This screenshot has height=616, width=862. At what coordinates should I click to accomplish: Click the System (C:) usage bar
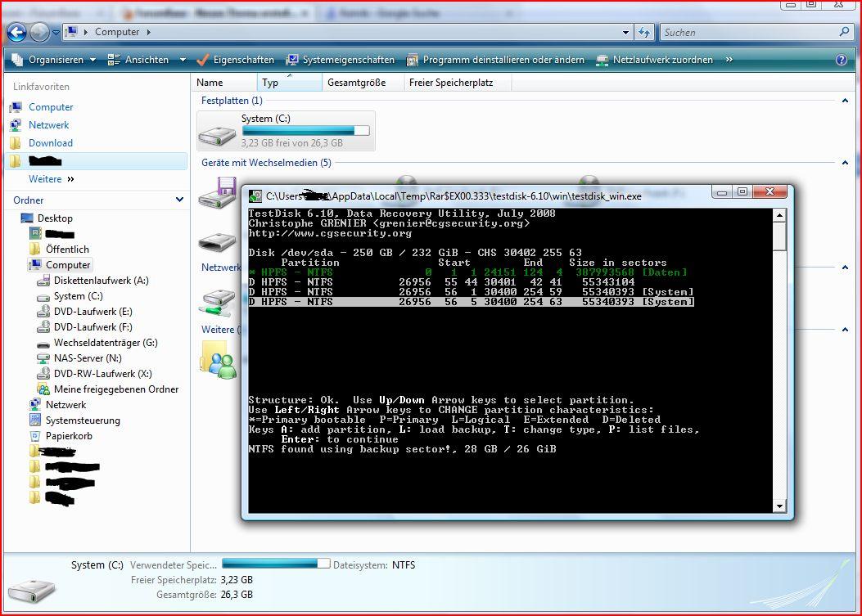coord(305,131)
